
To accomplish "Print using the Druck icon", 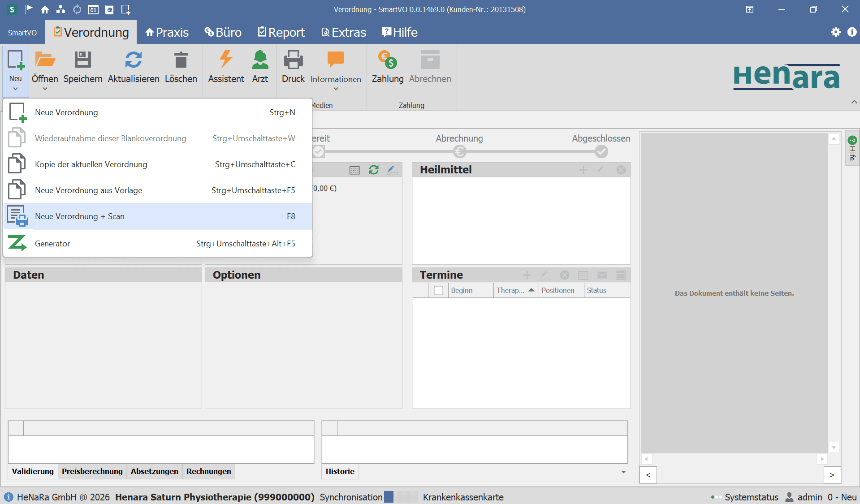I will [293, 67].
